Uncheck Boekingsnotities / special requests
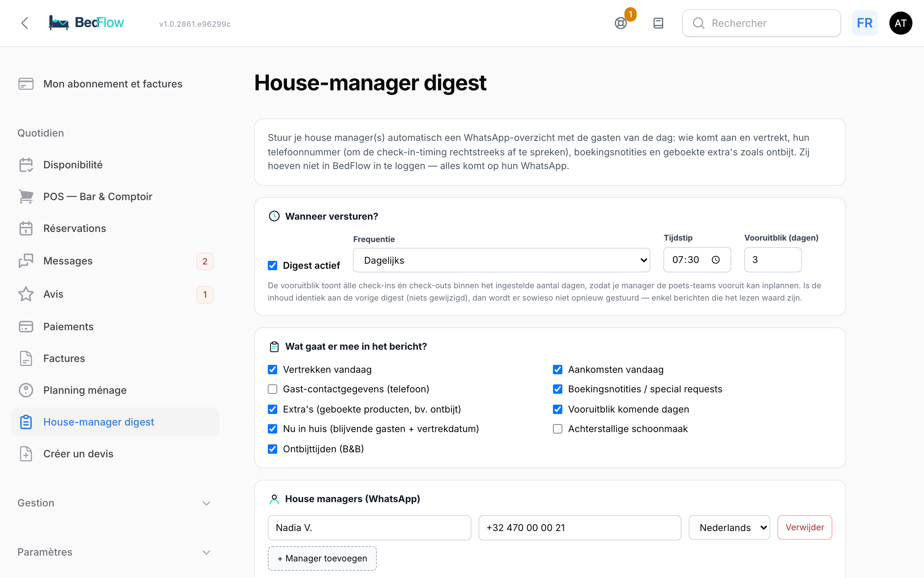924x578 pixels. pyautogui.click(x=558, y=389)
